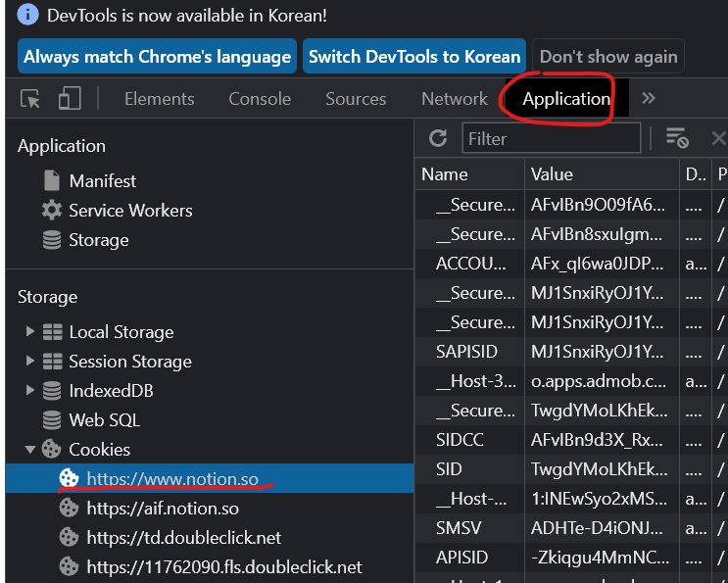Show more DevTools tabs chevron
Screen dimensions: 728x583
[648, 98]
